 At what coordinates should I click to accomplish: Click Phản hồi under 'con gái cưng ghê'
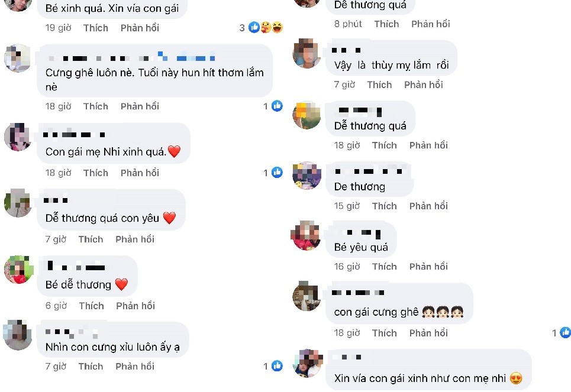tap(428, 333)
